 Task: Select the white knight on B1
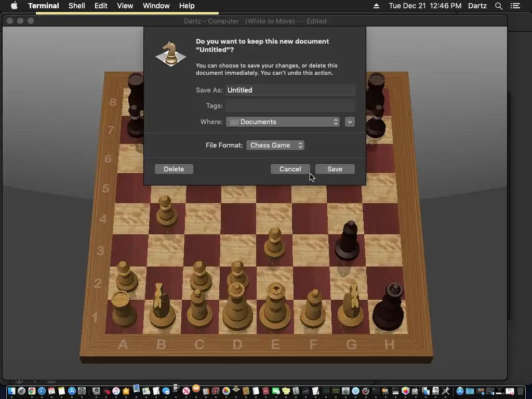point(162,307)
